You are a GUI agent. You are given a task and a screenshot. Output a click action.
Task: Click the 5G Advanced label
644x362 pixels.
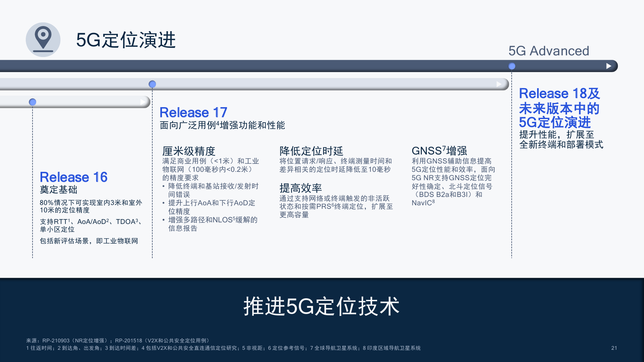(548, 51)
